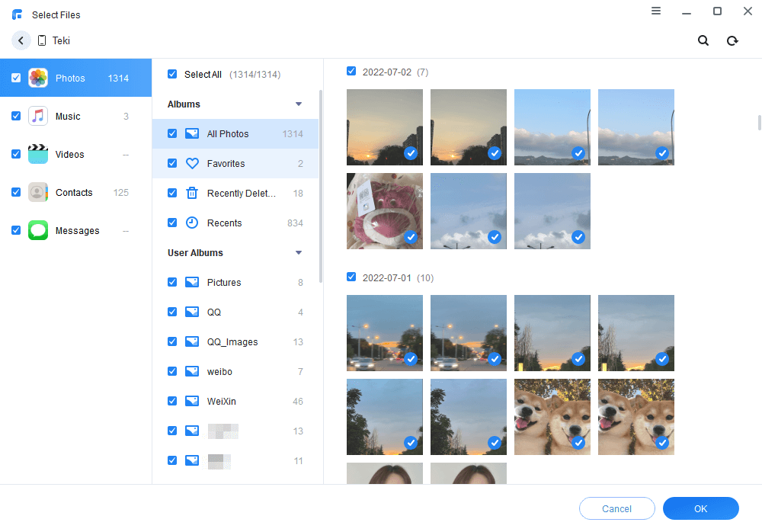
Task: Click the Recently Deleted trash icon
Action: (192, 193)
